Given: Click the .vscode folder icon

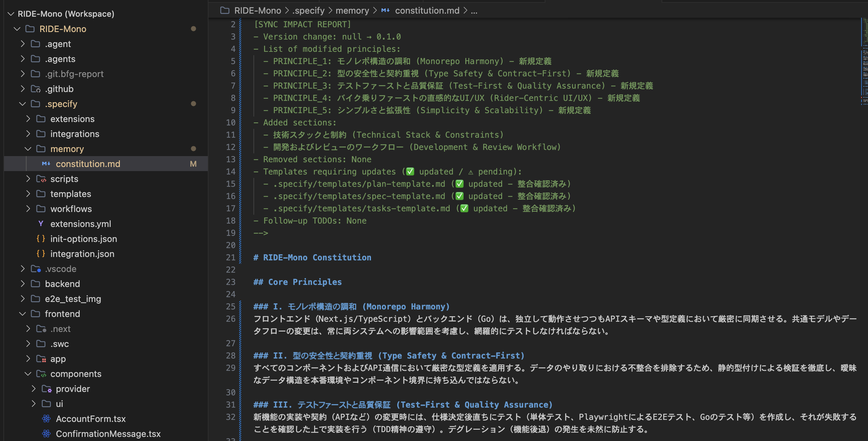Looking at the screenshot, I should pyautogui.click(x=35, y=269).
